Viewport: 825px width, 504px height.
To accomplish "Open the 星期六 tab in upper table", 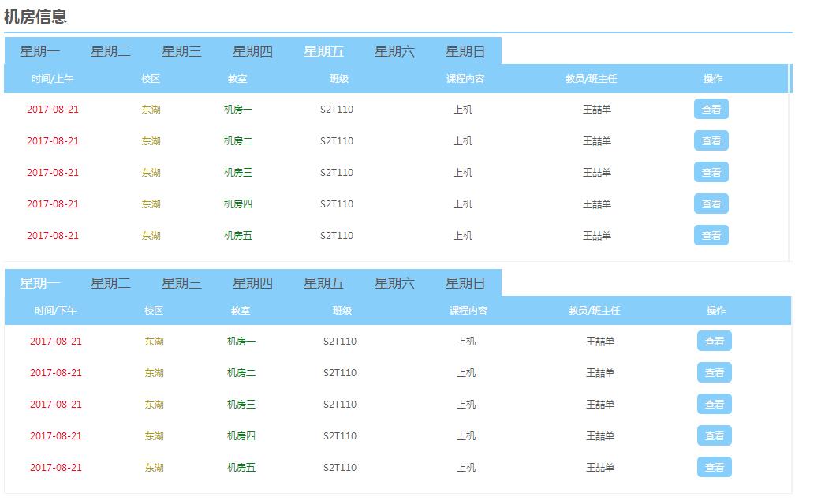I will click(x=394, y=50).
